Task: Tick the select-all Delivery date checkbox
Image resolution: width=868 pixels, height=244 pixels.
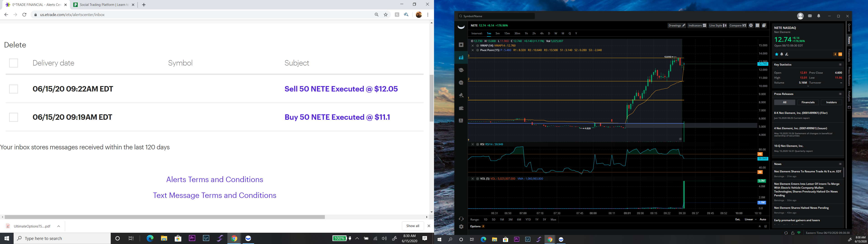Action: (x=14, y=63)
